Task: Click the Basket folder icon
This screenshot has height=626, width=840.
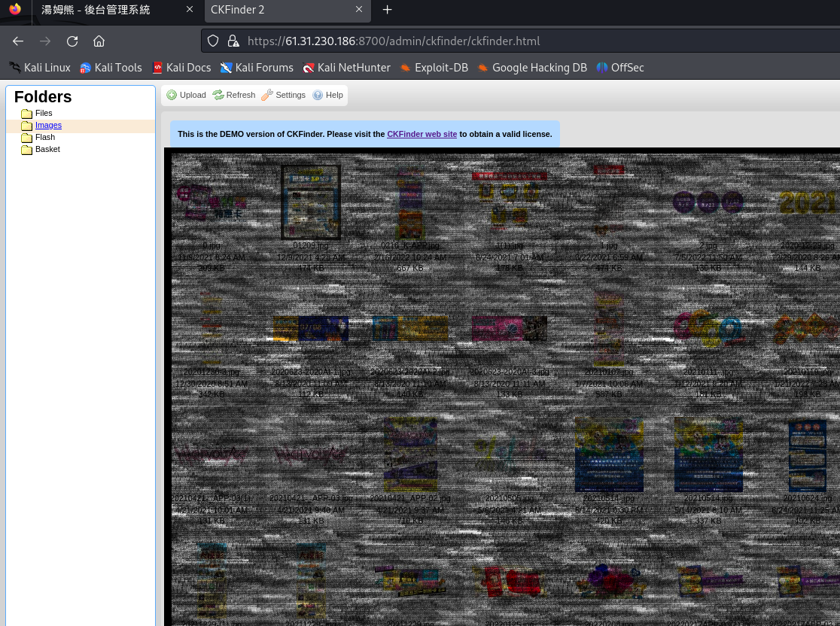Action: coord(27,150)
